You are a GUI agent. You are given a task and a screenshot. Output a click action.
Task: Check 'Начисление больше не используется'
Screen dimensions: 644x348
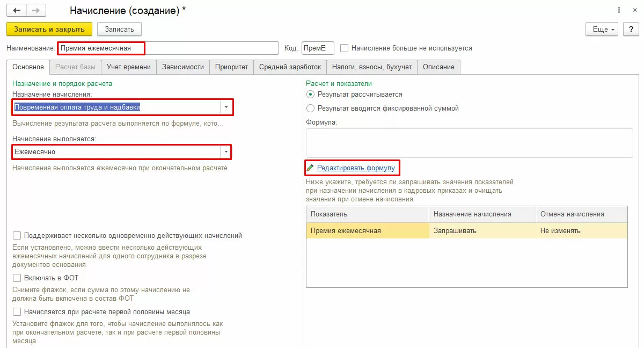pyautogui.click(x=345, y=48)
